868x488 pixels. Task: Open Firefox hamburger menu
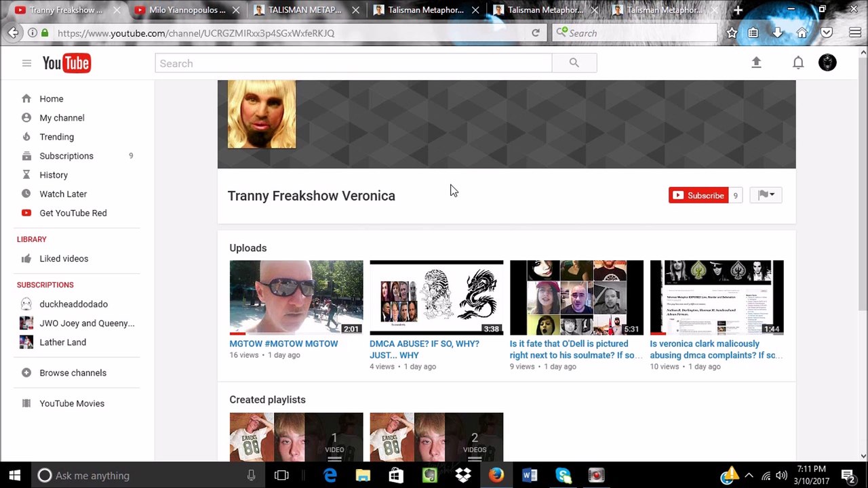pos(855,33)
